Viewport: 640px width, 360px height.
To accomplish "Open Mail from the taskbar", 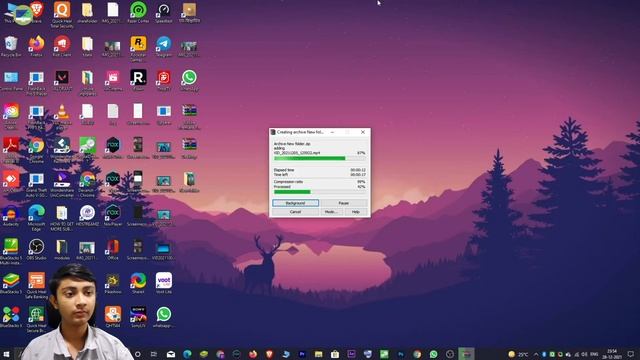I will pos(171,354).
